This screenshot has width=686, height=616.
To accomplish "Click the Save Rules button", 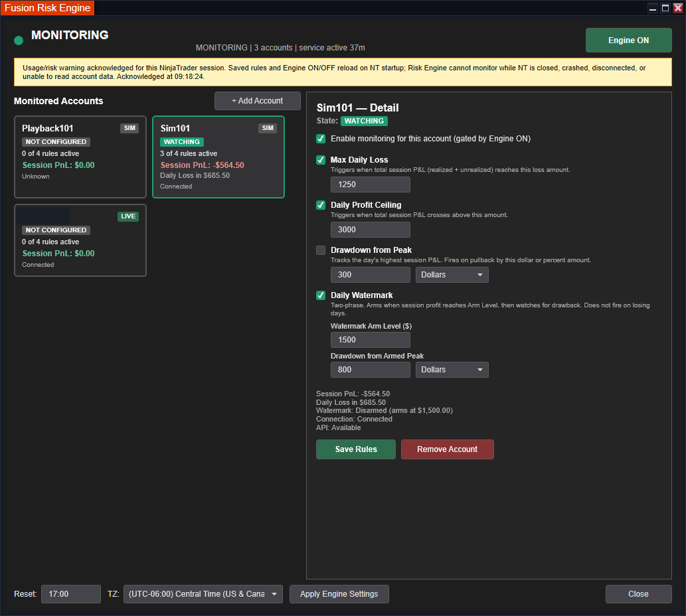I will [356, 449].
